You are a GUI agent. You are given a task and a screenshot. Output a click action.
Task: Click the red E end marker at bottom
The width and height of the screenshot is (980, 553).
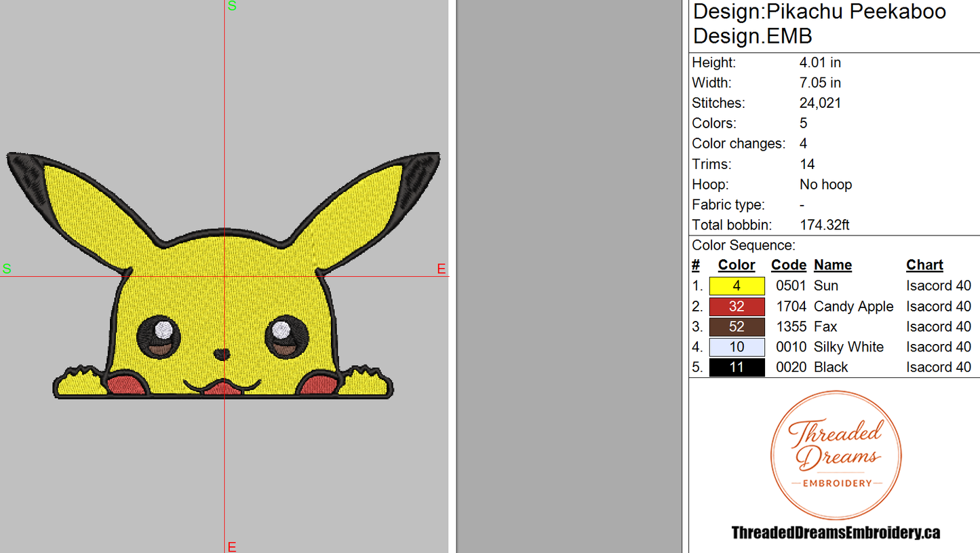click(232, 546)
